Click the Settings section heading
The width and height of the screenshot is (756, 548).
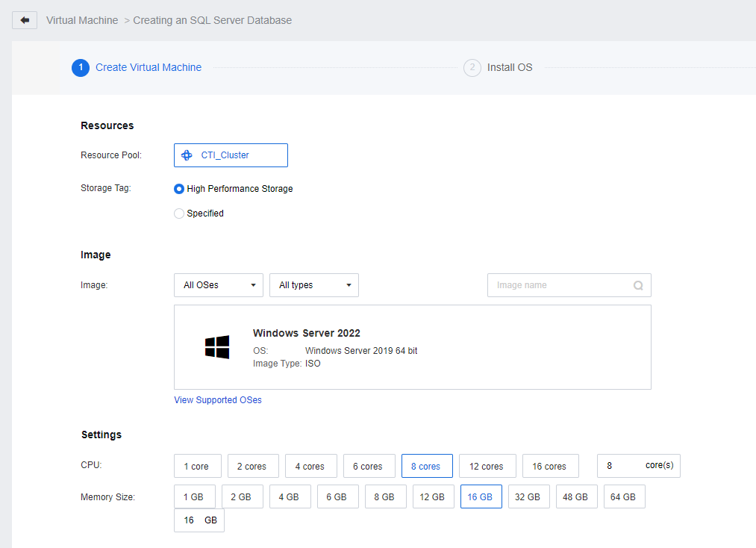101,435
